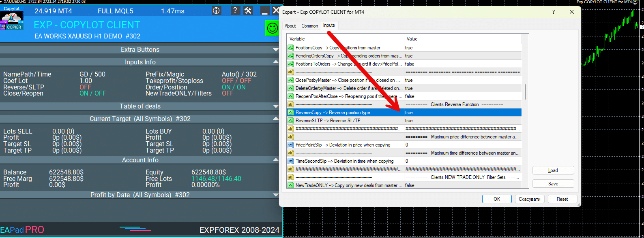The image size is (644, 238).
Task: Click the question mark help icon in the EA panel
Action: pyautogui.click(x=235, y=11)
